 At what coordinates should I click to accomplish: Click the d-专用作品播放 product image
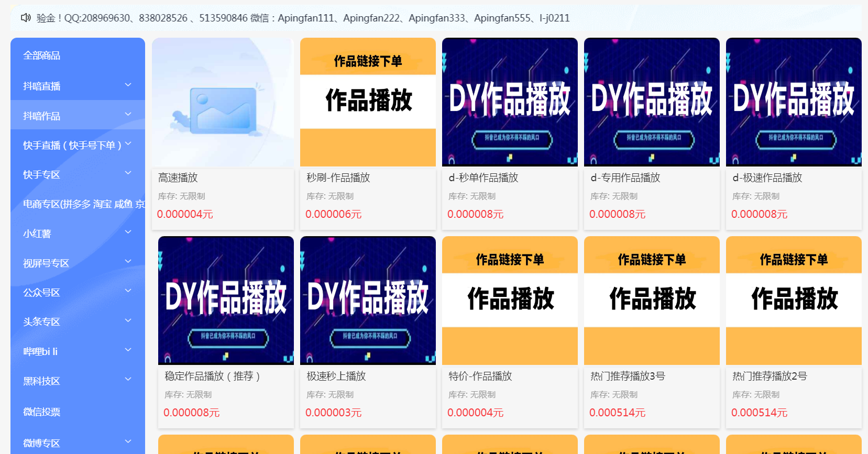652,102
